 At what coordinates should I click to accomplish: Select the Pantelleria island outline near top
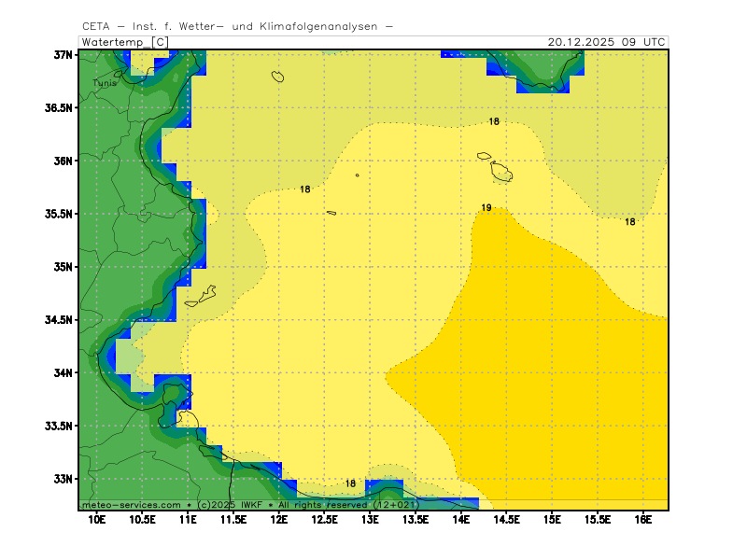click(x=277, y=77)
